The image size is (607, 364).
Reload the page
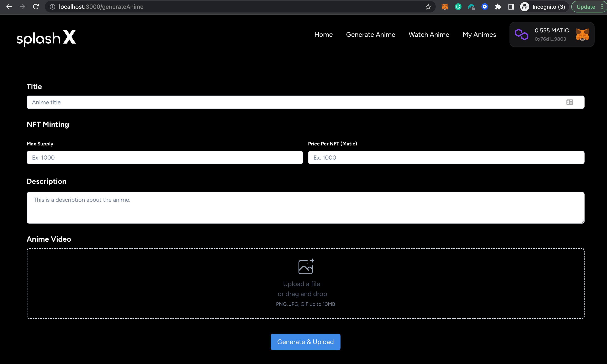(36, 7)
